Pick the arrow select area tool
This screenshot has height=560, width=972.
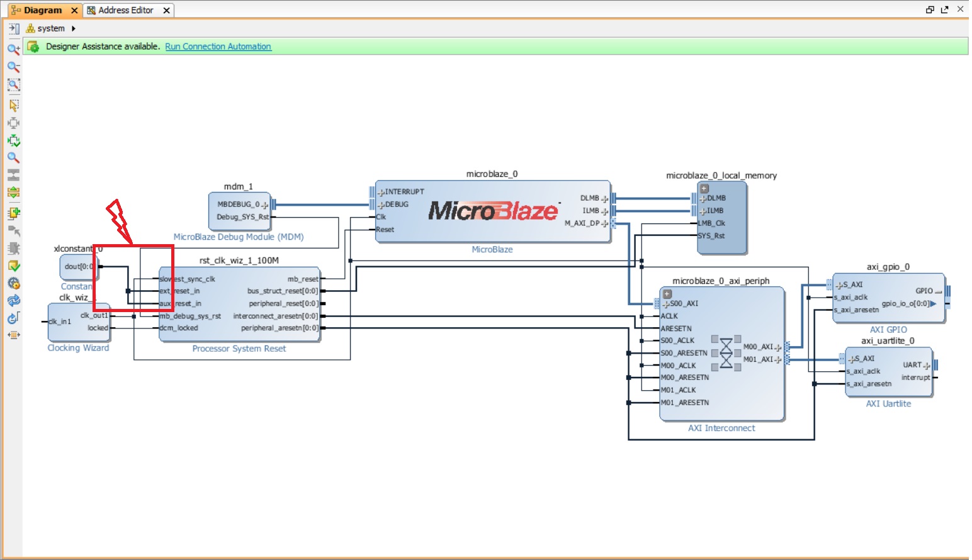tap(13, 105)
